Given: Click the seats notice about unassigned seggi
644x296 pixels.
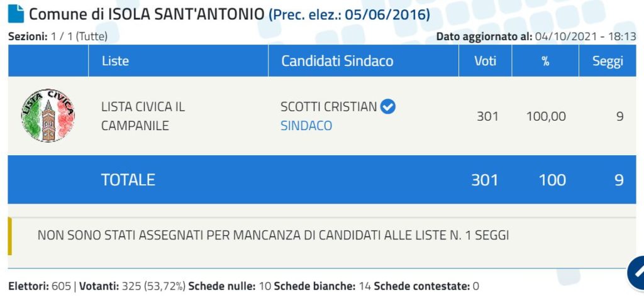Looking at the screenshot, I should pos(273,236).
